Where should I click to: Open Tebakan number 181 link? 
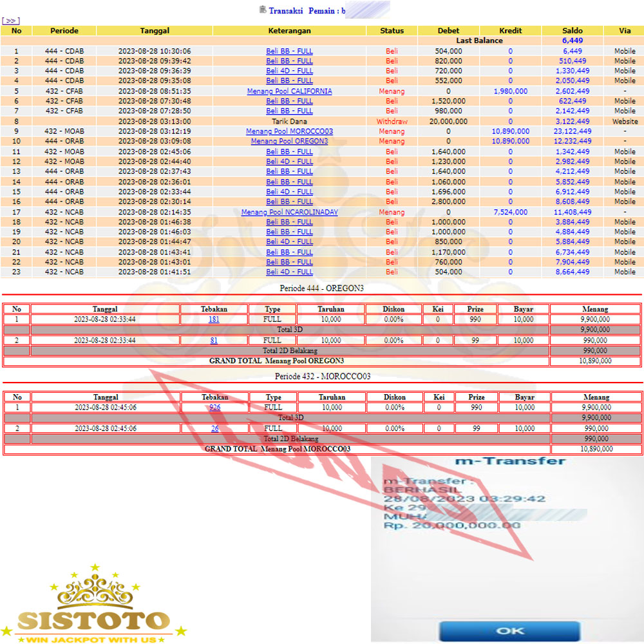pos(214,319)
